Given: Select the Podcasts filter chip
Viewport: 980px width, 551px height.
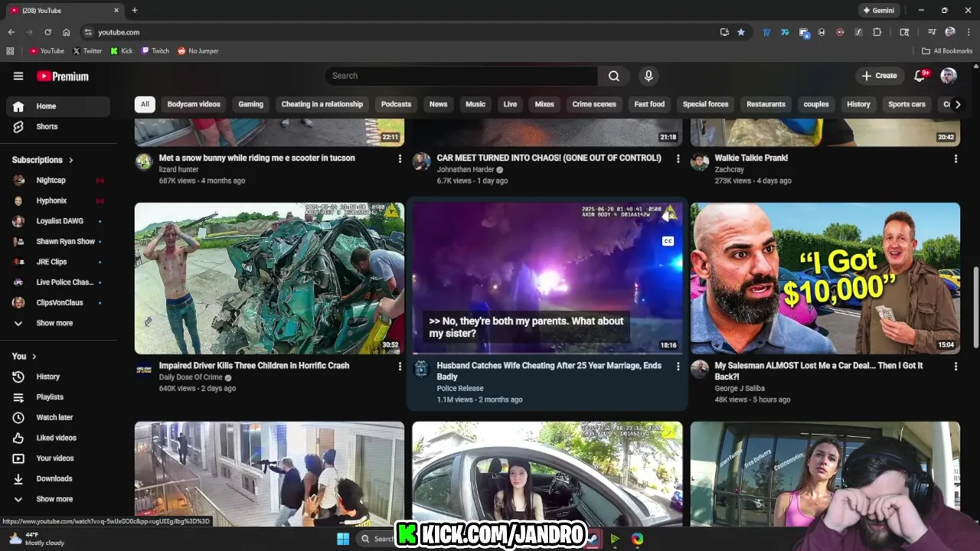Looking at the screenshot, I should point(396,104).
